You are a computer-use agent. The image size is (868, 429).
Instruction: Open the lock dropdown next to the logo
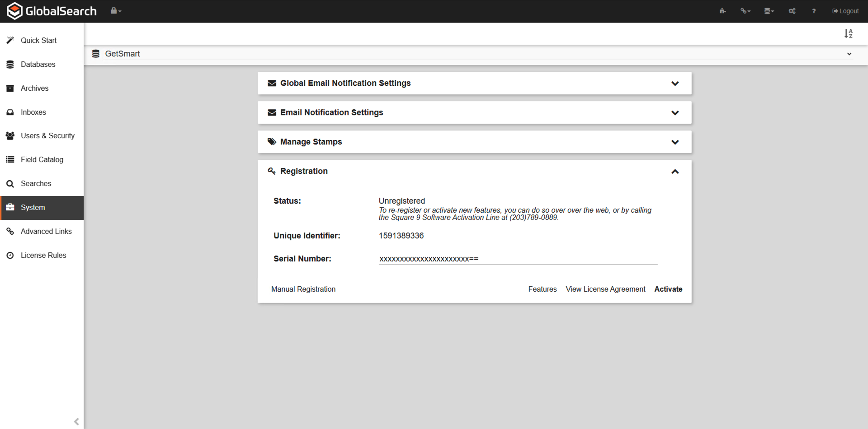116,10
